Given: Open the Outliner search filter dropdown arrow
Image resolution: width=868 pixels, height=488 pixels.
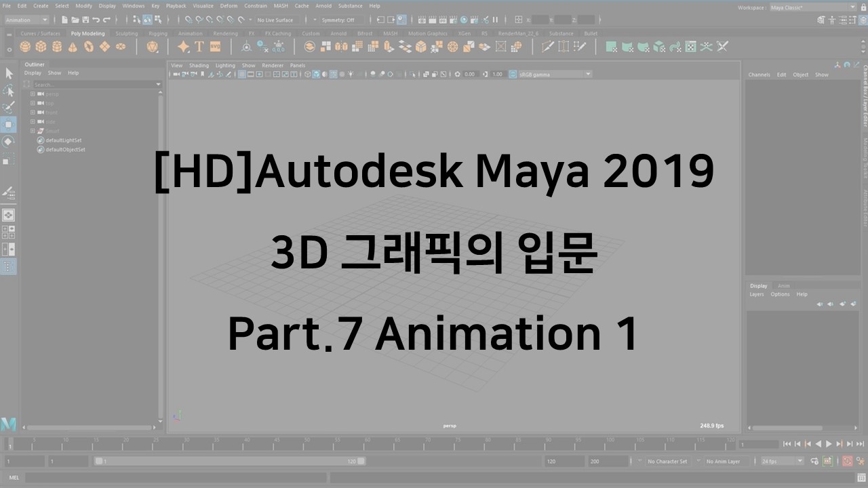Looking at the screenshot, I should click(159, 85).
